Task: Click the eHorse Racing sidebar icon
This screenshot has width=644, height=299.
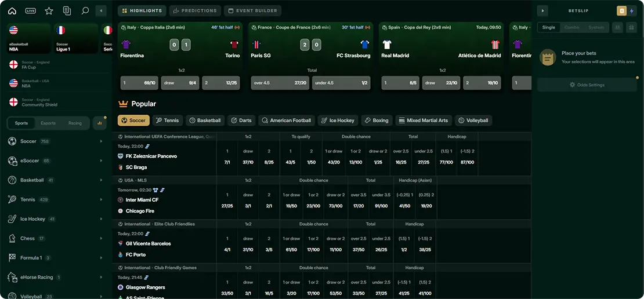Action: click(x=12, y=277)
